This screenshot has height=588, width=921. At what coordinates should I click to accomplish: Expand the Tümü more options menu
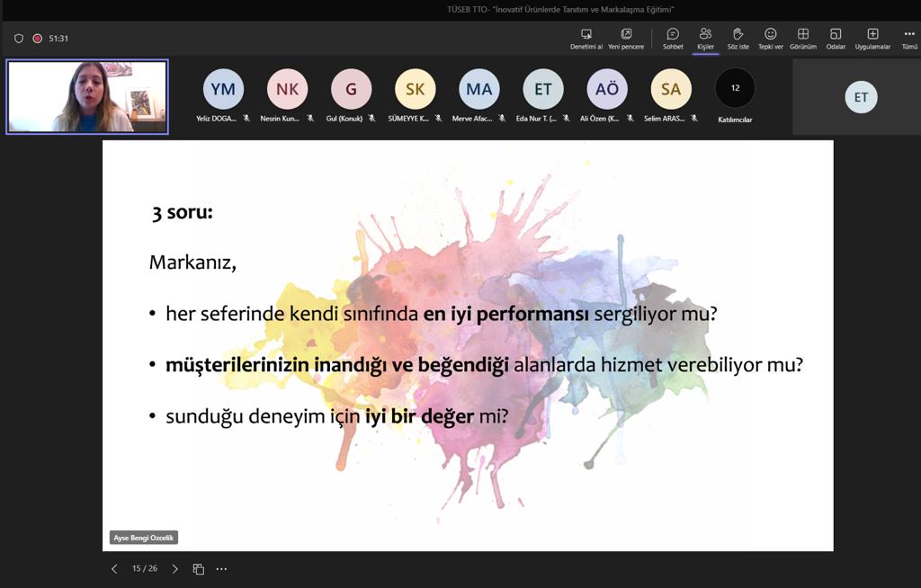tap(909, 35)
